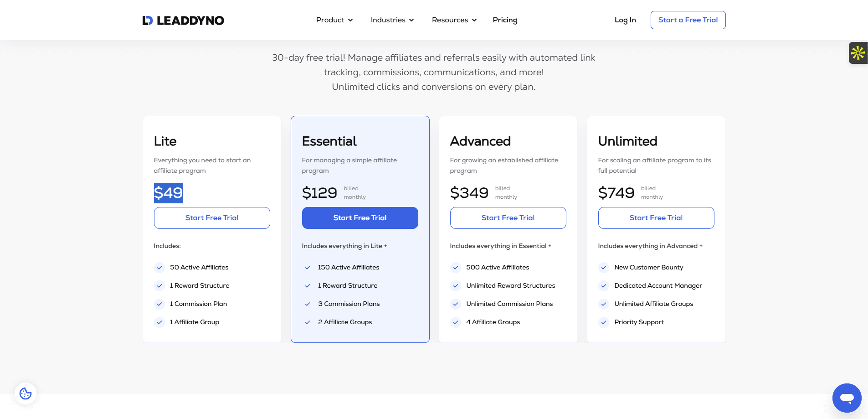
Task: Click the Log In link
Action: (x=625, y=20)
